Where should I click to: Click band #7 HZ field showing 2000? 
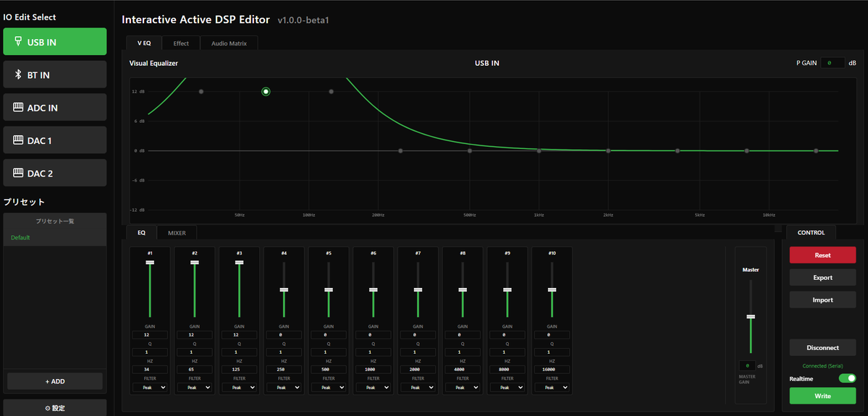click(x=418, y=369)
